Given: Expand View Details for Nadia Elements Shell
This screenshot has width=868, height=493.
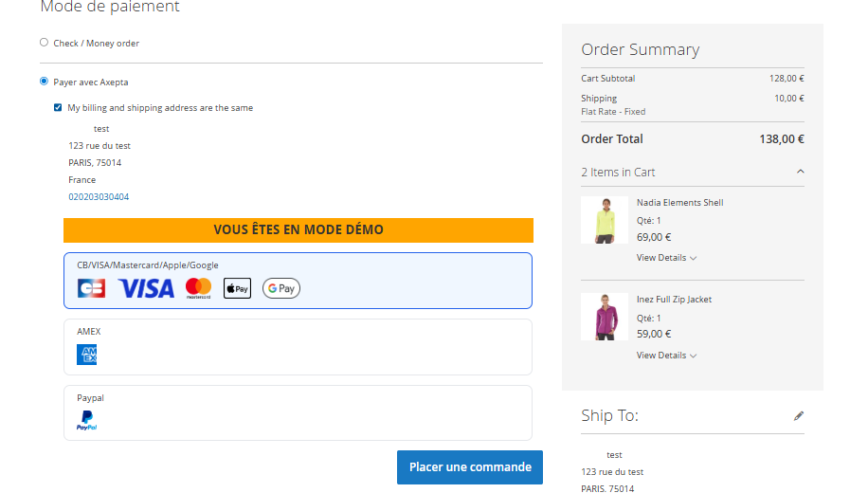Looking at the screenshot, I should tap(666, 258).
